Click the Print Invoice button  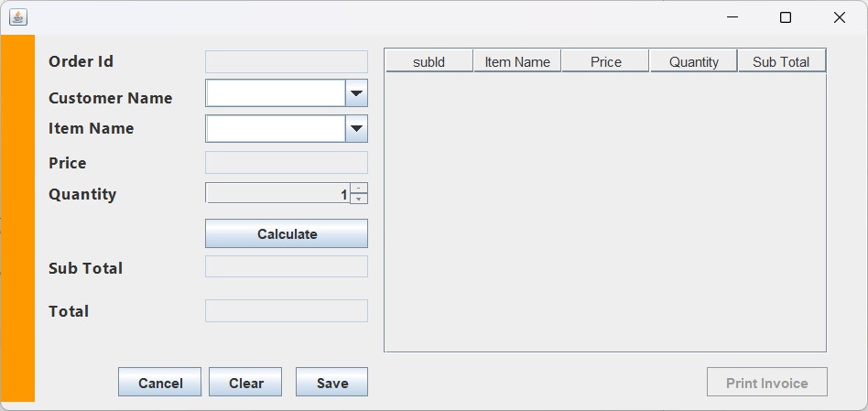766,383
